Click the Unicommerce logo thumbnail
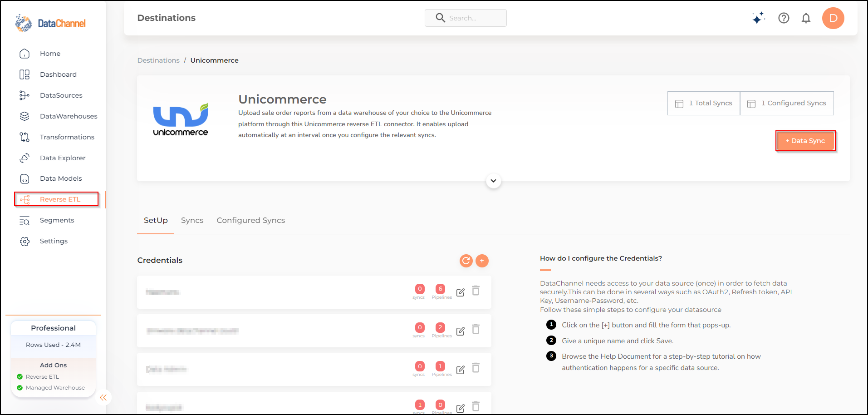This screenshot has width=868, height=415. point(181,119)
